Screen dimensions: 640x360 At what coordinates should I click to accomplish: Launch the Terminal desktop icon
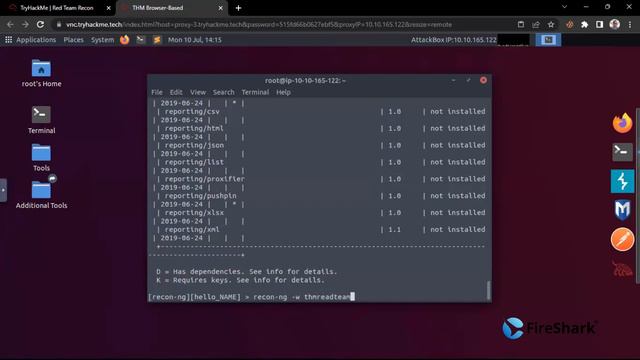coord(41,115)
